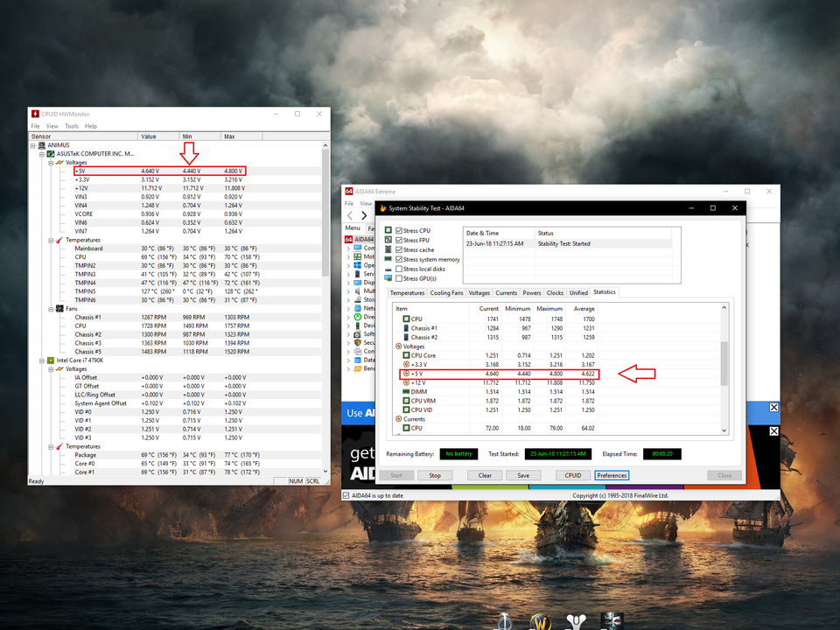Uncheck the Stress CPU checkbox
840x630 pixels.
(399, 230)
